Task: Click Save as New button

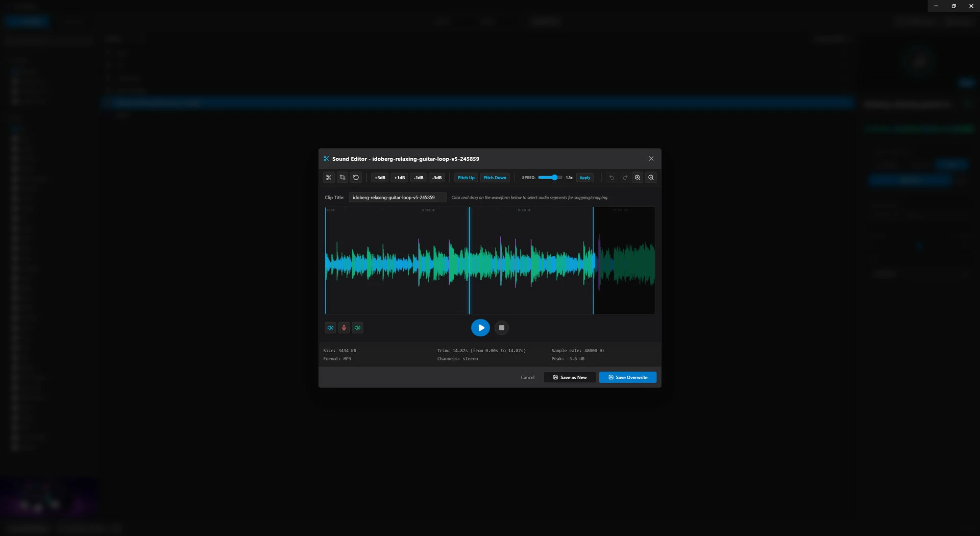Action: click(x=570, y=377)
